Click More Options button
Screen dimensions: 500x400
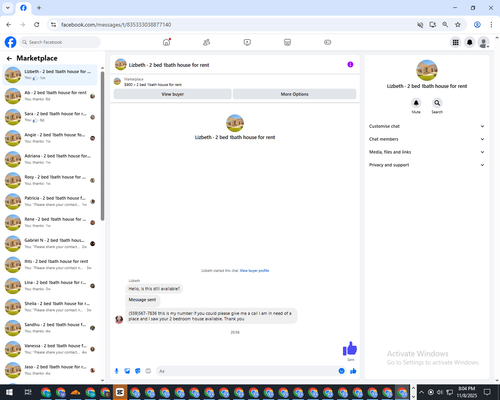[294, 94]
